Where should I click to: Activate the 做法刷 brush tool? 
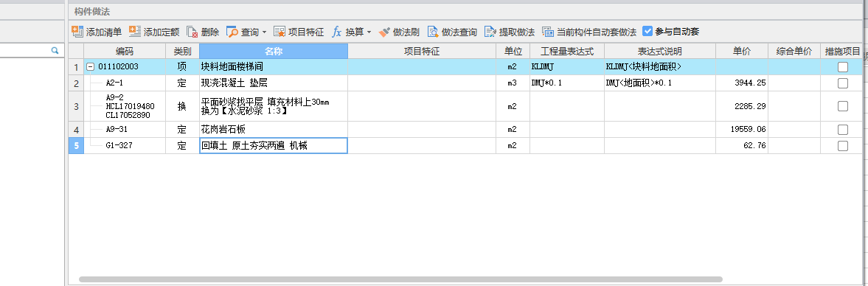[399, 32]
